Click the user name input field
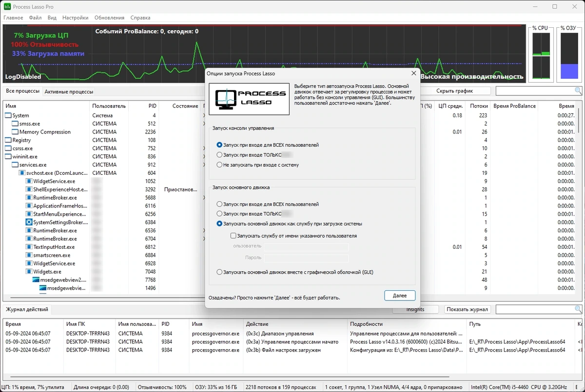585x392 pixels. 306,247
